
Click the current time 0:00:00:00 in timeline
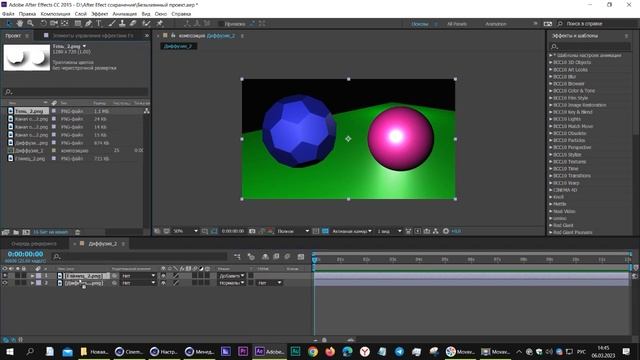[x=25, y=254]
